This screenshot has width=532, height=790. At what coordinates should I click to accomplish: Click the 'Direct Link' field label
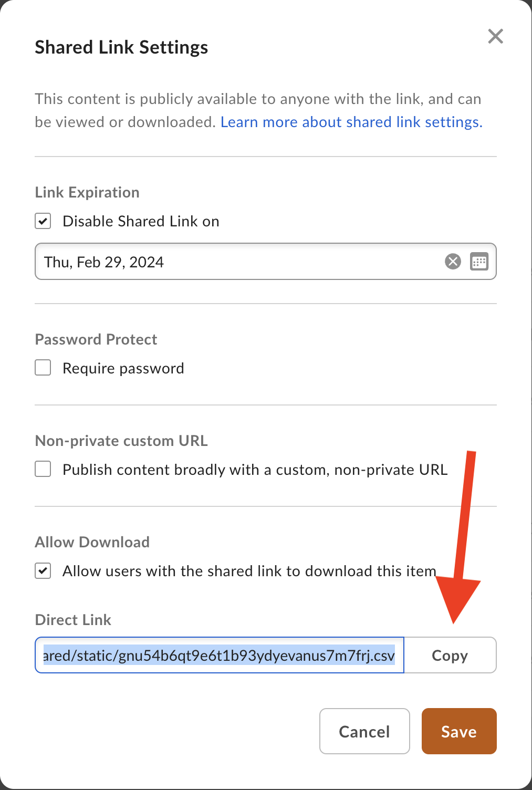point(73,620)
